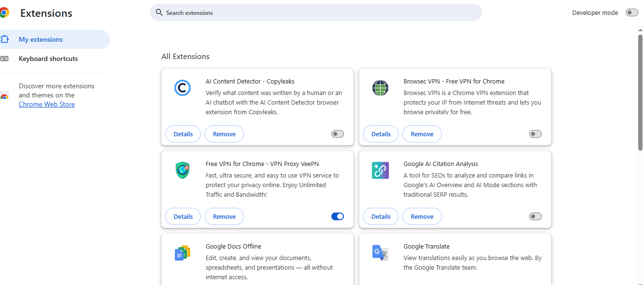Image resolution: width=644 pixels, height=285 pixels.
Task: Click the Chrome Web Store rainbow icon
Action: 4,95
